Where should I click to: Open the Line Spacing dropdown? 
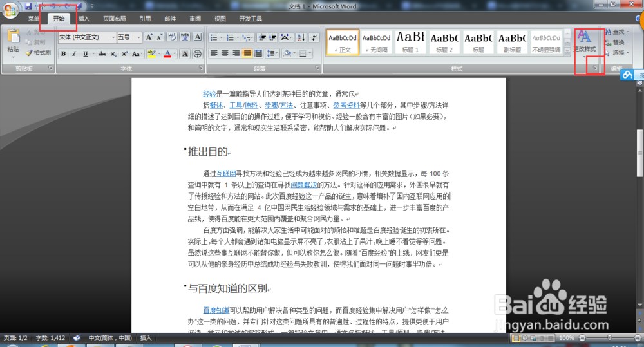click(272, 53)
